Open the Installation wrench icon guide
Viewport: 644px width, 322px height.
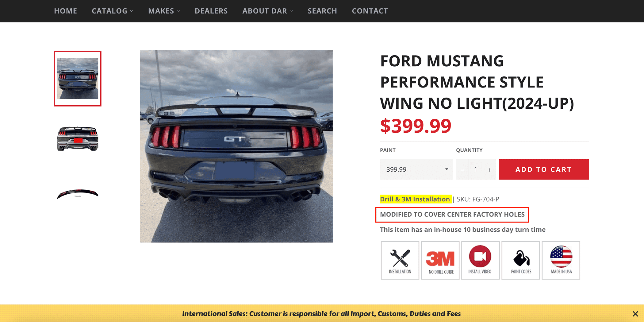(x=400, y=260)
